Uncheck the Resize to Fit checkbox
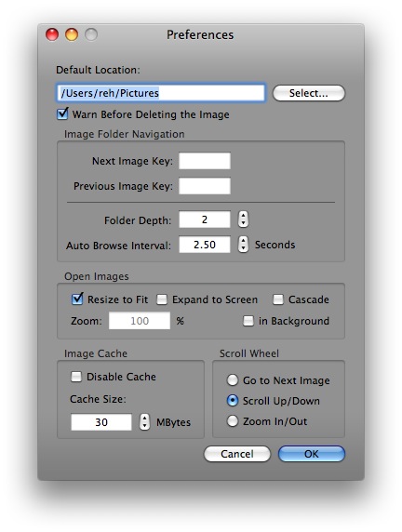The image size is (402, 532). click(x=77, y=299)
